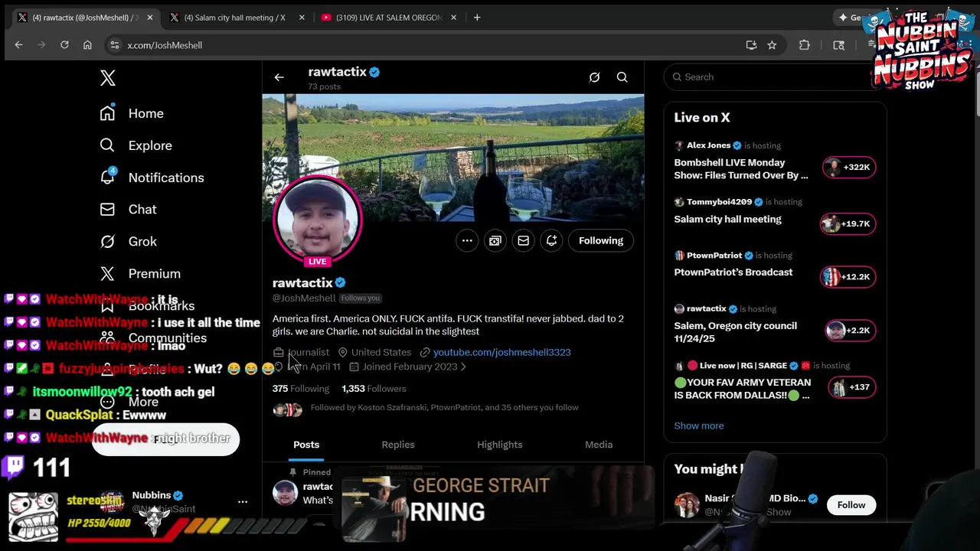The height and width of the screenshot is (551, 980).
Task: Click the Following button
Action: click(x=601, y=241)
